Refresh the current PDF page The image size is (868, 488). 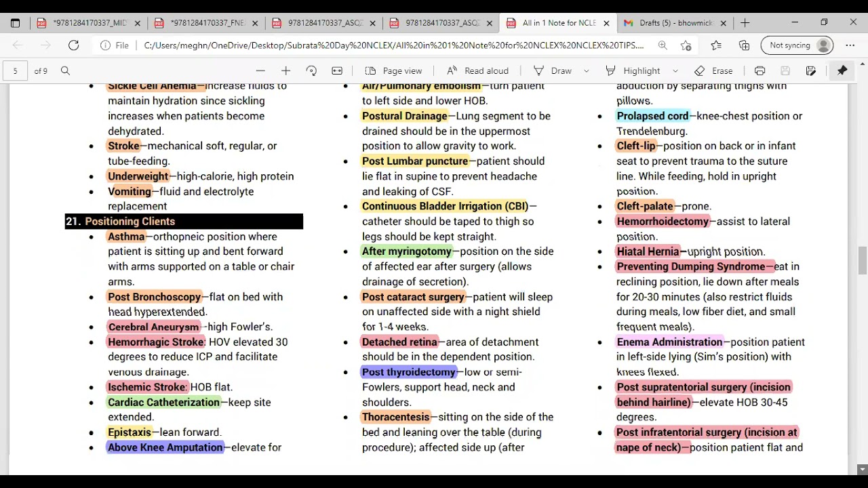point(73,45)
